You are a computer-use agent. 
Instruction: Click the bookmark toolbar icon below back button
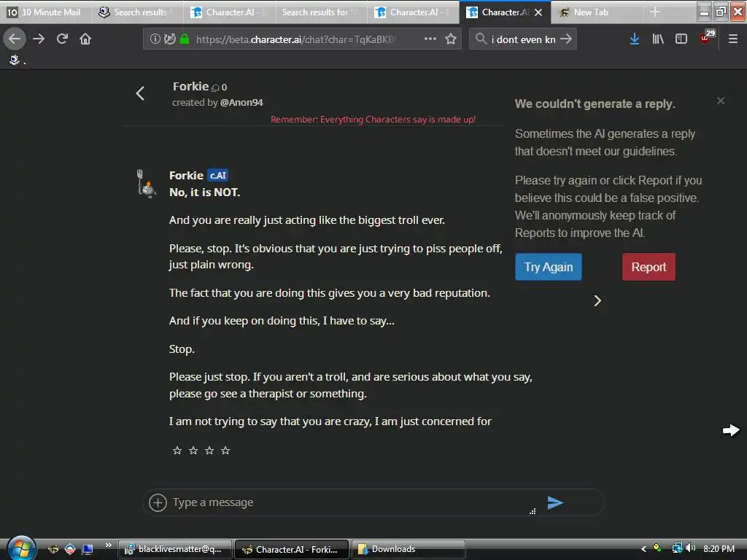(x=15, y=60)
